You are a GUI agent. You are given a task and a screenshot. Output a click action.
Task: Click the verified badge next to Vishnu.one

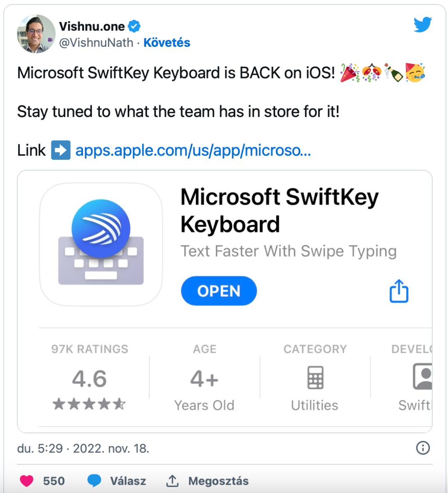(x=133, y=26)
